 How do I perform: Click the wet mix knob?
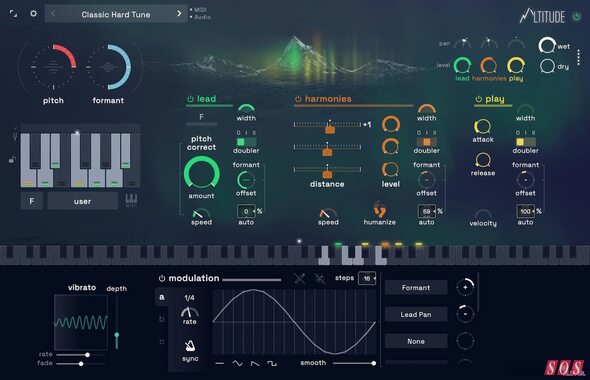547,46
